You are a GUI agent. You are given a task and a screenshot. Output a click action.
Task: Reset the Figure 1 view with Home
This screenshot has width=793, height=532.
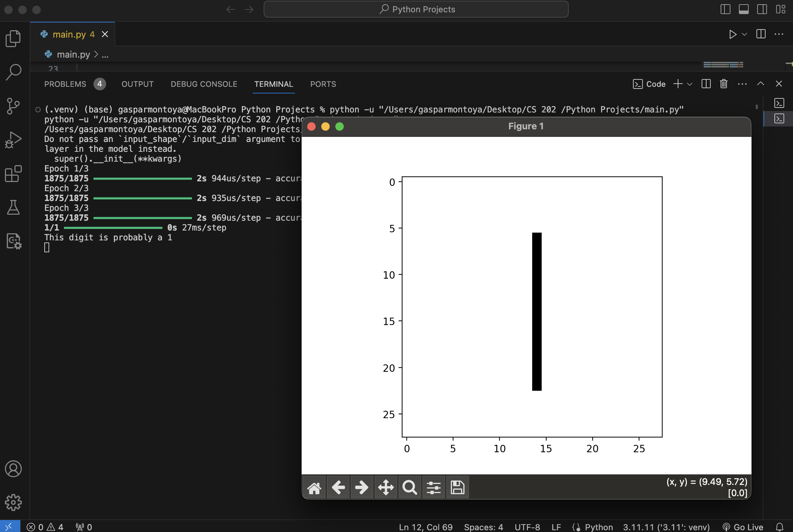tap(314, 487)
